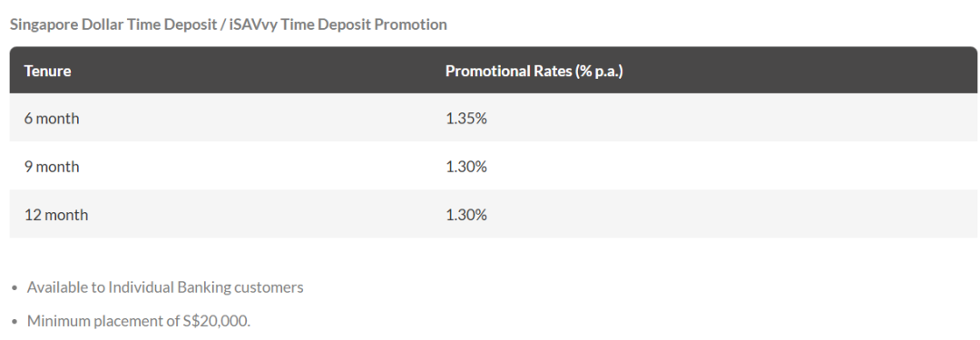Click the S$20,000 amount
The image size is (980, 340).
(217, 321)
